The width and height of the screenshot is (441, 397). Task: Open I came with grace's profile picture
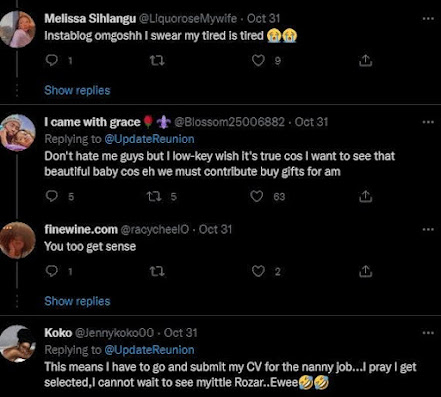point(18,132)
